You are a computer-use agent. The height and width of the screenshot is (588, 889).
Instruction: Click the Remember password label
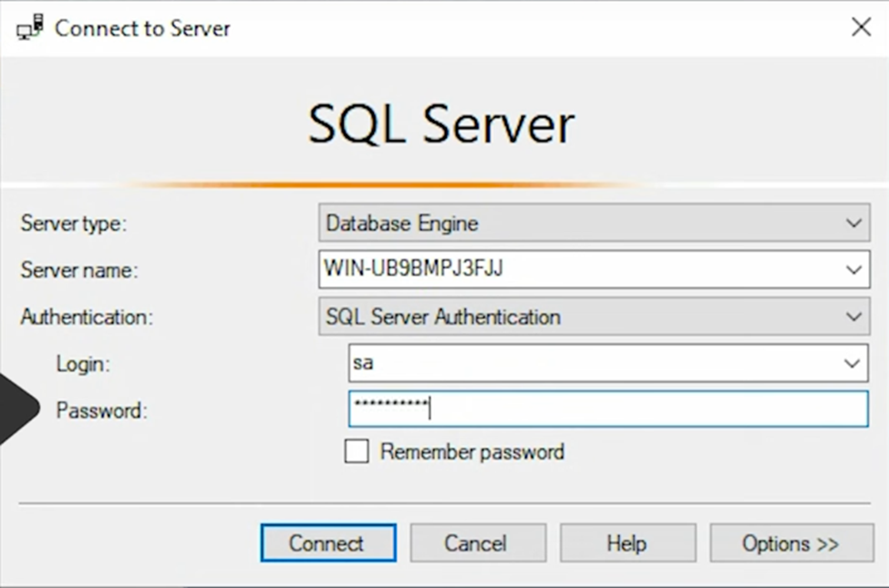click(472, 452)
